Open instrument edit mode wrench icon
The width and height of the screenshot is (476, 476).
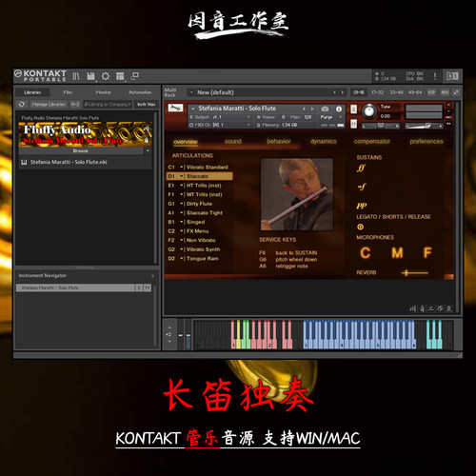[175, 109]
